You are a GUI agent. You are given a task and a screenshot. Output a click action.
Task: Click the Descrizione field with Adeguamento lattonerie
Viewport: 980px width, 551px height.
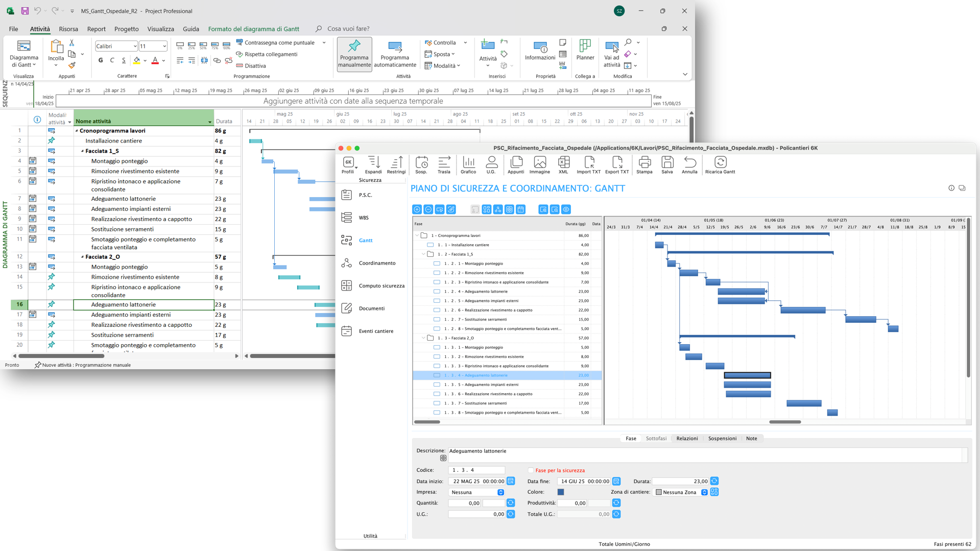point(705,451)
